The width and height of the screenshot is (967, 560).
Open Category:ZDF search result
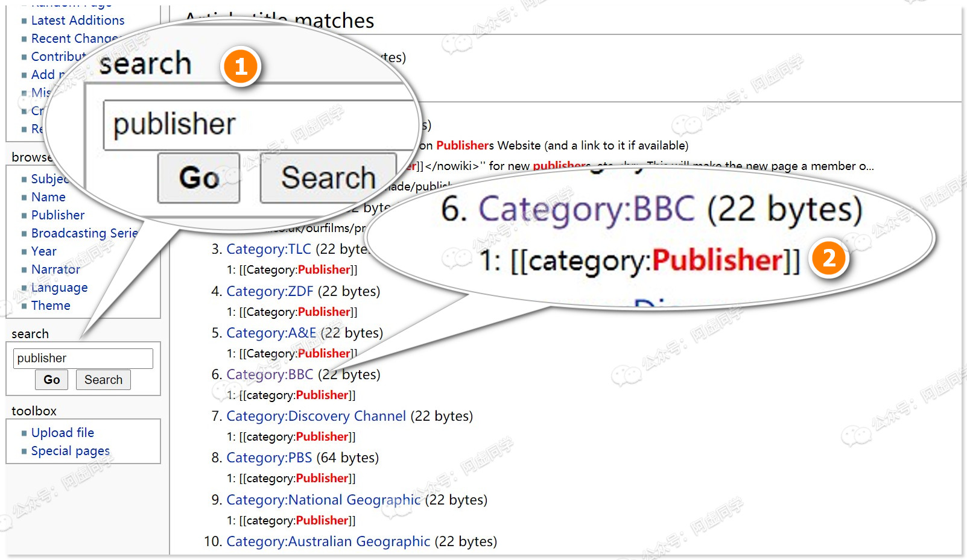[270, 291]
